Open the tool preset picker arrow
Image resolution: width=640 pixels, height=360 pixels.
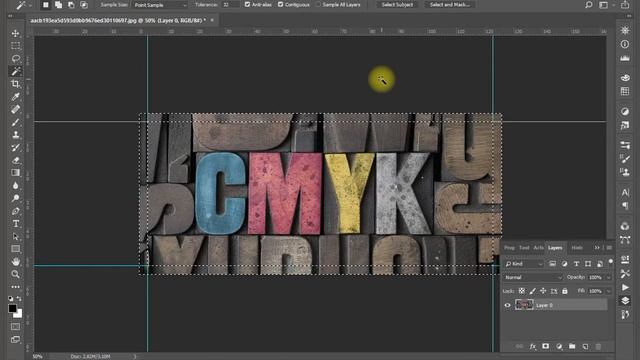click(x=30, y=5)
